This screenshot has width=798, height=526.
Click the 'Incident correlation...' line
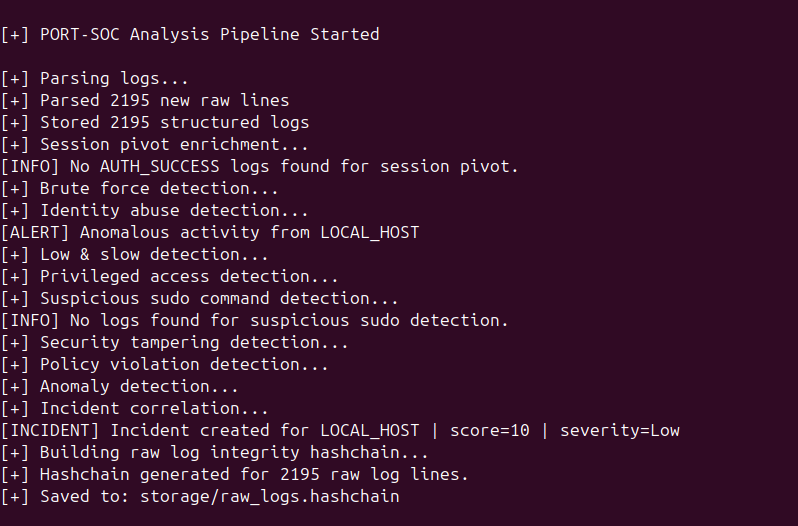[135, 408]
